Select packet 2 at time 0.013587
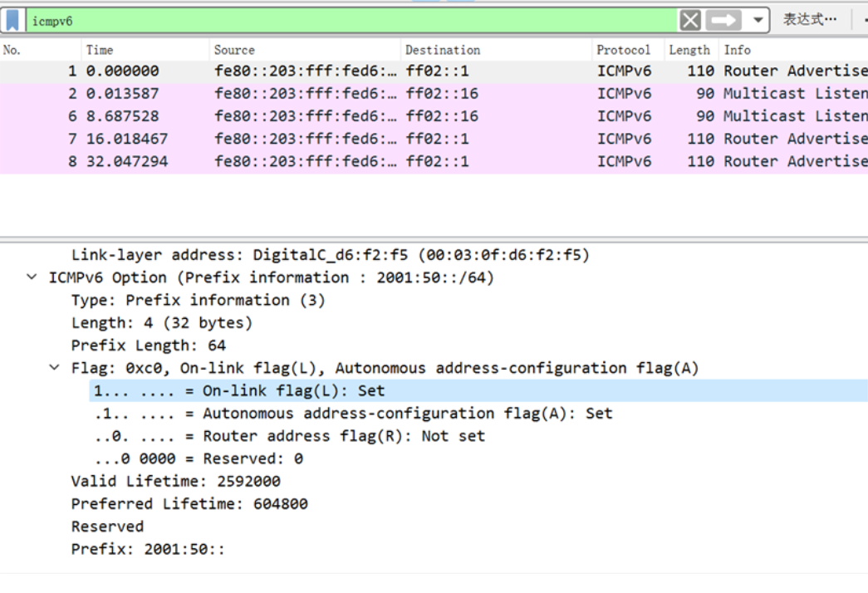The image size is (868, 593). tap(434, 94)
